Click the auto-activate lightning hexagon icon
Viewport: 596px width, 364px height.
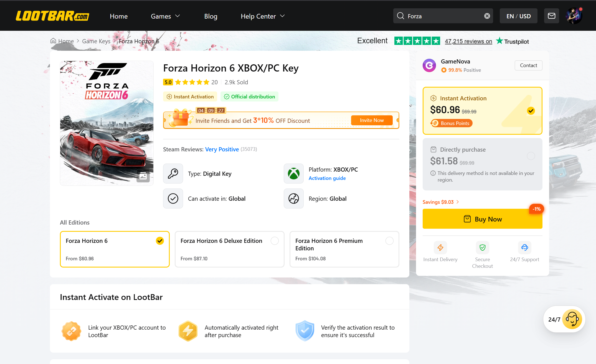point(188,331)
